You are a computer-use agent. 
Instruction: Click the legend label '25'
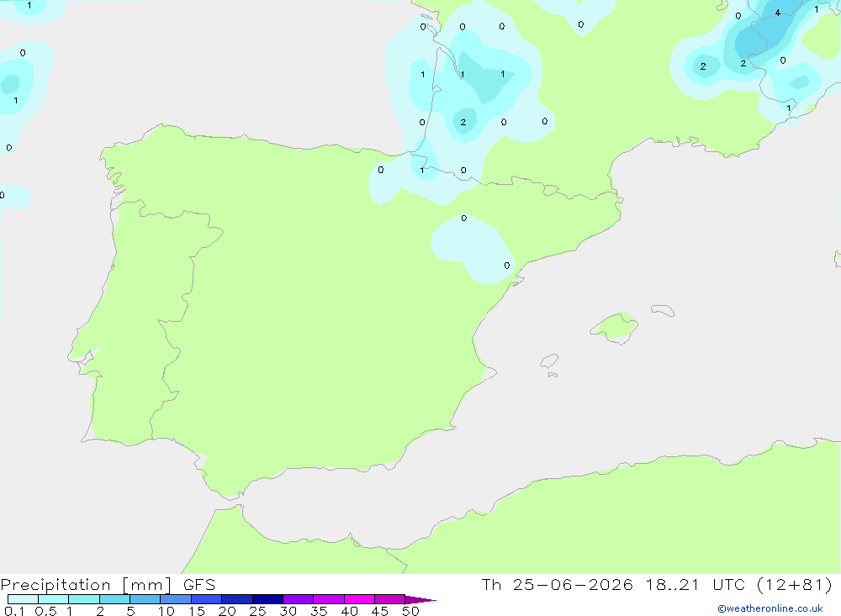[x=257, y=611]
